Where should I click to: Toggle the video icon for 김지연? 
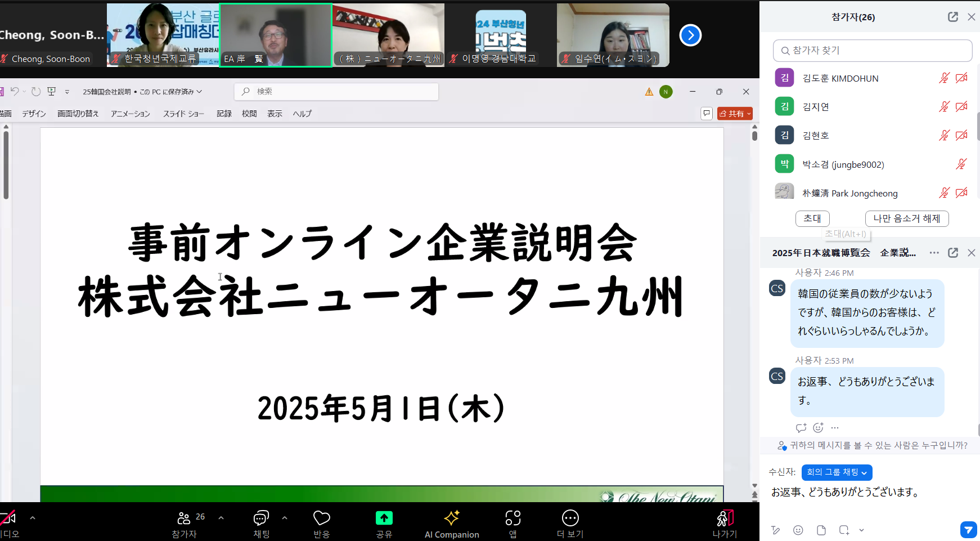coord(961,107)
